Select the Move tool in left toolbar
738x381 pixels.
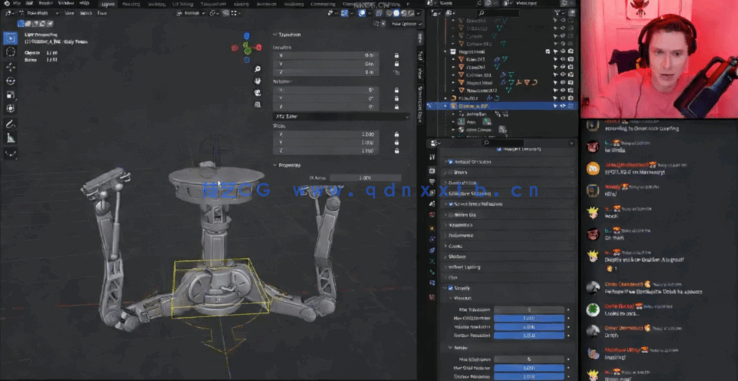10,67
